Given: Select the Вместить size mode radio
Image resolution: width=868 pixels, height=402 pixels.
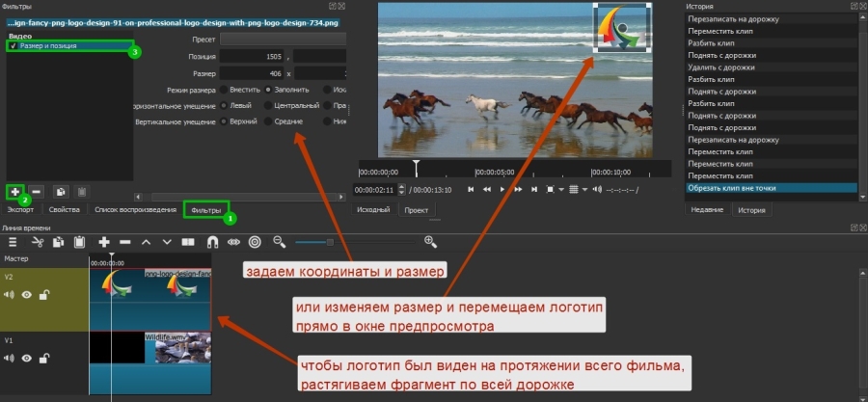Looking at the screenshot, I should 225,89.
